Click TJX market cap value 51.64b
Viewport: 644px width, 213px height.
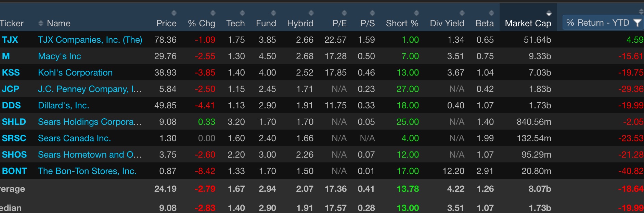(538, 40)
